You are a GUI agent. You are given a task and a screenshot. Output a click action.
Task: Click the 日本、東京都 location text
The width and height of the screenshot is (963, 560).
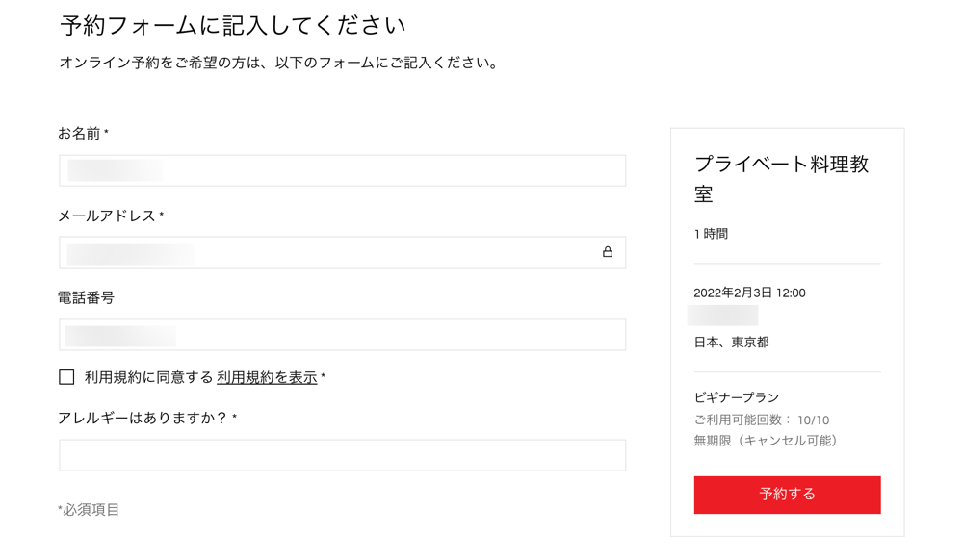(x=732, y=343)
